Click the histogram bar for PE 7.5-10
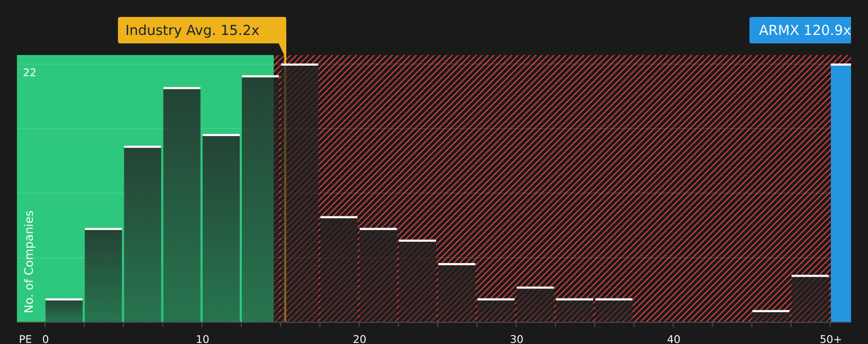This screenshot has width=868, height=344. tap(182, 205)
